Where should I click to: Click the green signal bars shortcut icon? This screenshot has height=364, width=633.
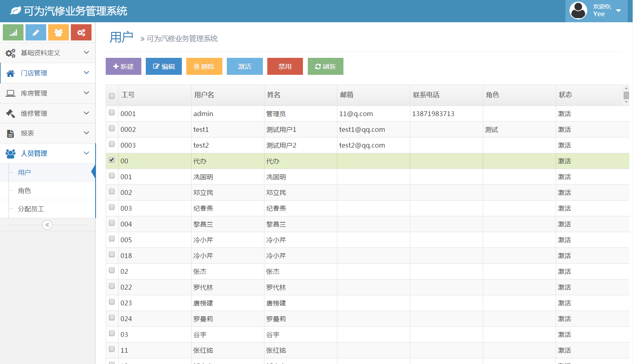[13, 32]
